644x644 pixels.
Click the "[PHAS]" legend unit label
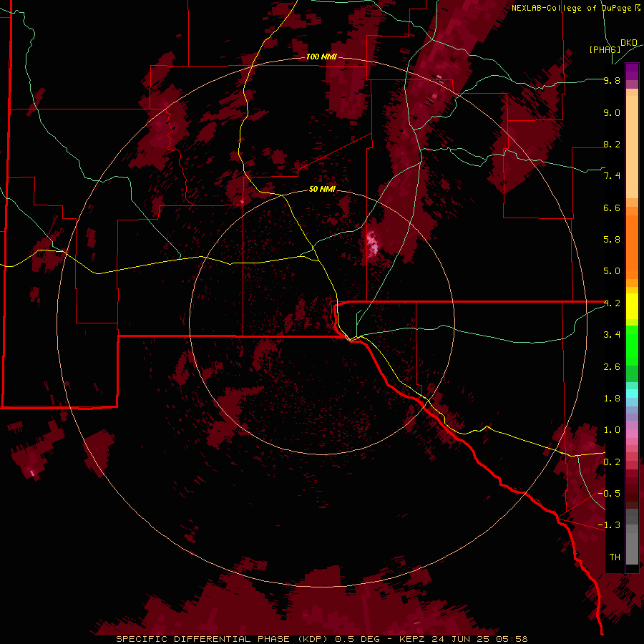click(x=605, y=49)
